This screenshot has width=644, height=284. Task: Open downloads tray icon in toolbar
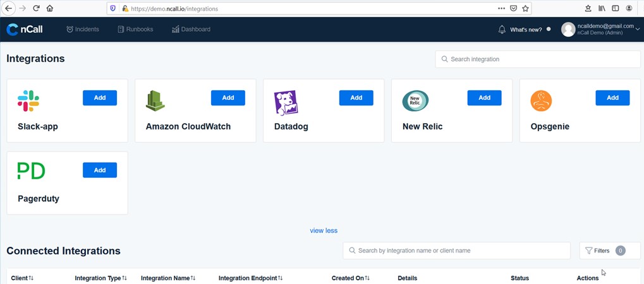click(x=588, y=8)
